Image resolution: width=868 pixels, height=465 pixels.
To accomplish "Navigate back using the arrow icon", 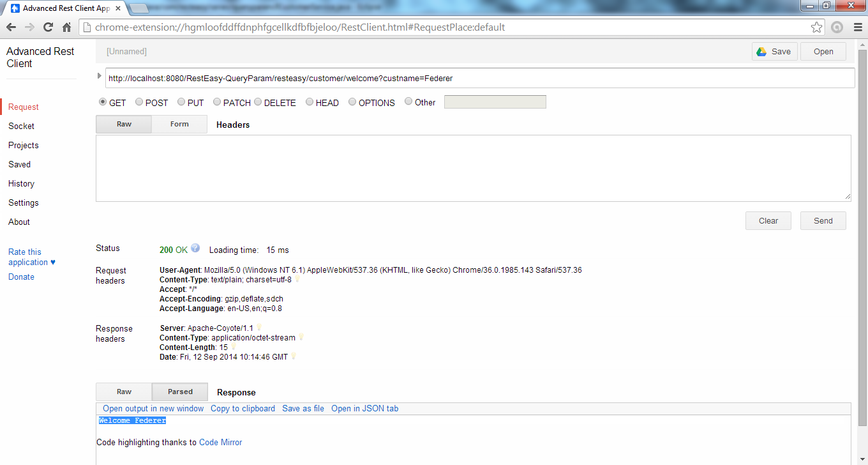I will pos(11,27).
